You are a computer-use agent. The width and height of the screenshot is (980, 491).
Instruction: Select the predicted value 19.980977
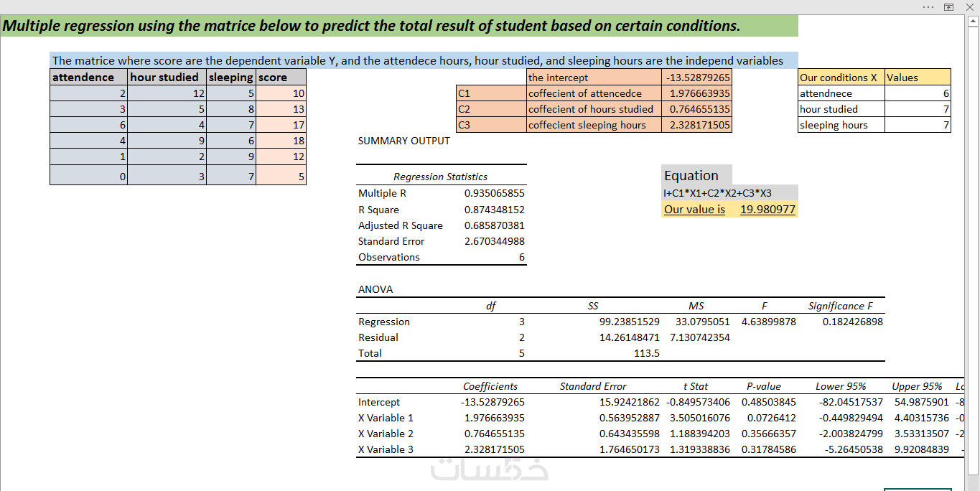coord(767,210)
